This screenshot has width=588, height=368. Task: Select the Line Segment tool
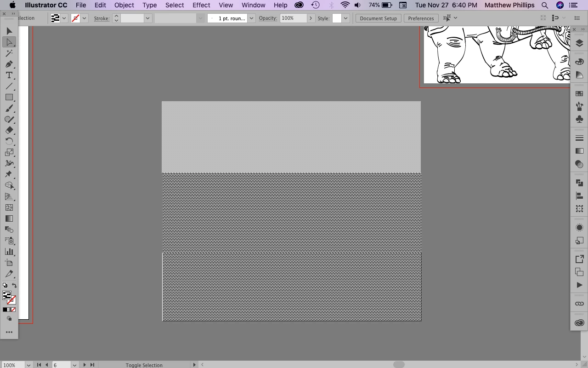9,86
